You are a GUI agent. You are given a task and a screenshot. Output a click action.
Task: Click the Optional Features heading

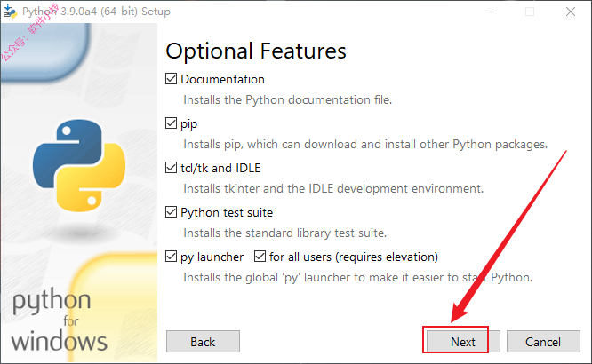click(256, 51)
